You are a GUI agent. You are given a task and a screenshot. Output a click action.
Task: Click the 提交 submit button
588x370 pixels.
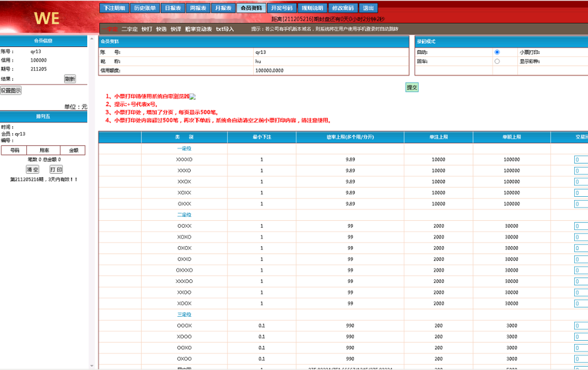[411, 87]
